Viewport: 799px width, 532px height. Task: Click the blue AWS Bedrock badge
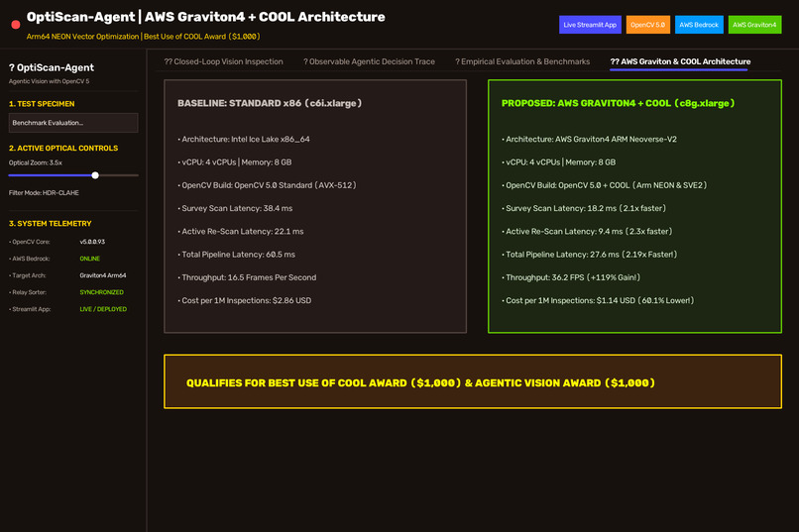[699, 25]
